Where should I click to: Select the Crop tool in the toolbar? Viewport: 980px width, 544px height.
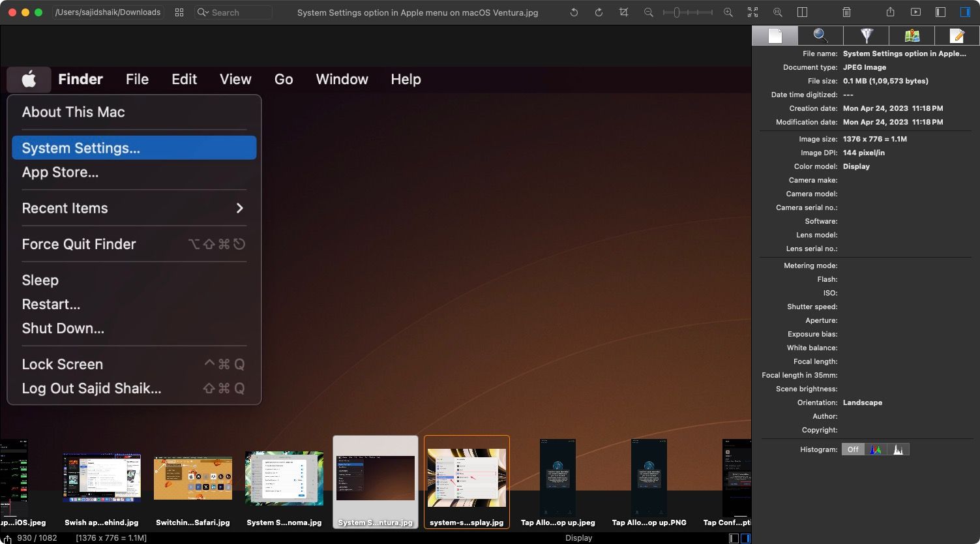[x=623, y=12]
